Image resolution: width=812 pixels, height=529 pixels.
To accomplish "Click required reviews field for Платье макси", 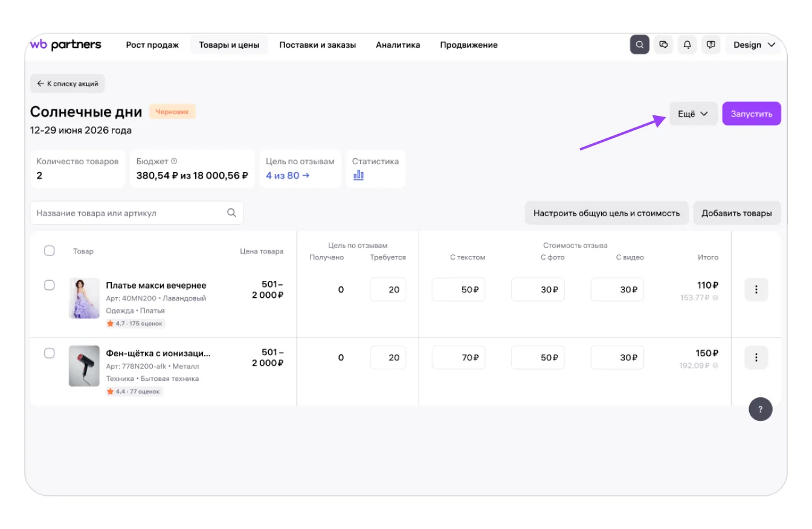I will (388, 289).
